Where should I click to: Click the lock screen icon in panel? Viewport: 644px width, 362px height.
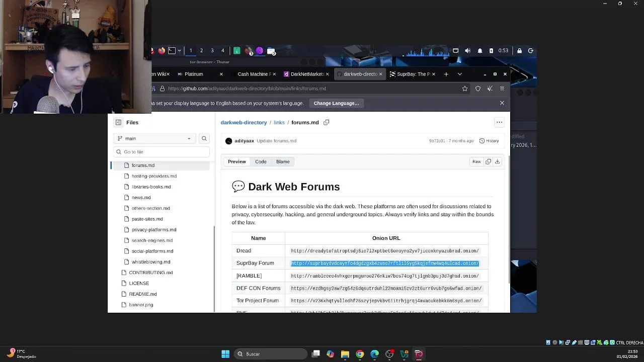click(519, 50)
